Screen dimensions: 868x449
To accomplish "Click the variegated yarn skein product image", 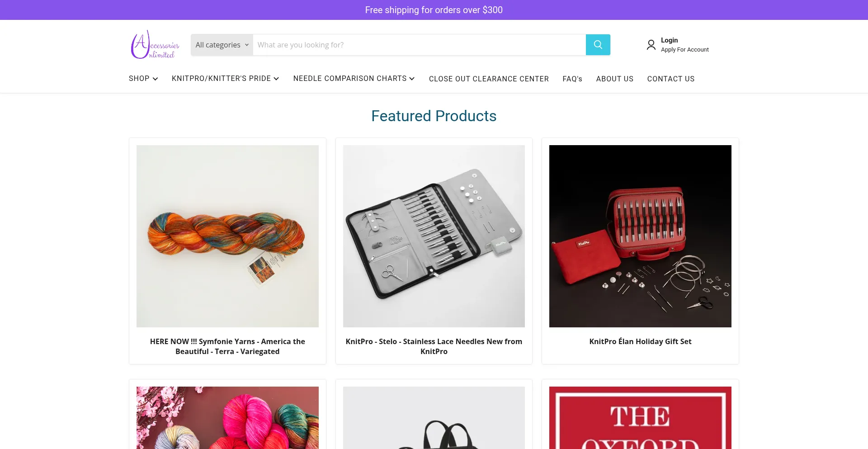I will click(x=227, y=236).
